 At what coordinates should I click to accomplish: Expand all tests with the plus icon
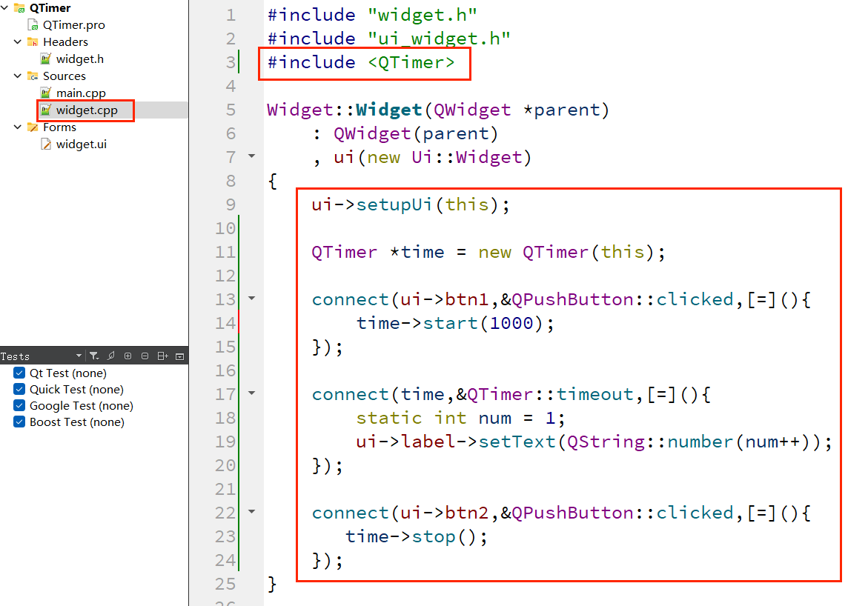(x=128, y=356)
